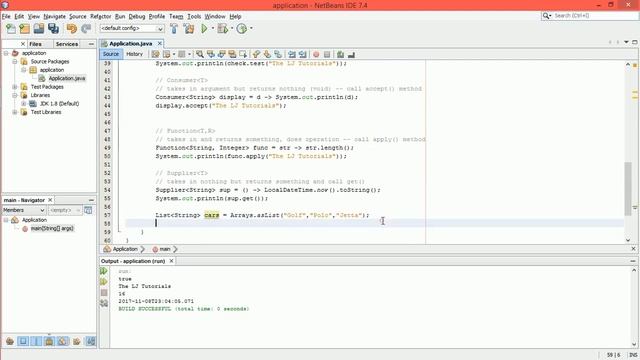This screenshot has width=640, height=360.
Task: Select main(String[] args) in Navigator
Action: point(52,229)
